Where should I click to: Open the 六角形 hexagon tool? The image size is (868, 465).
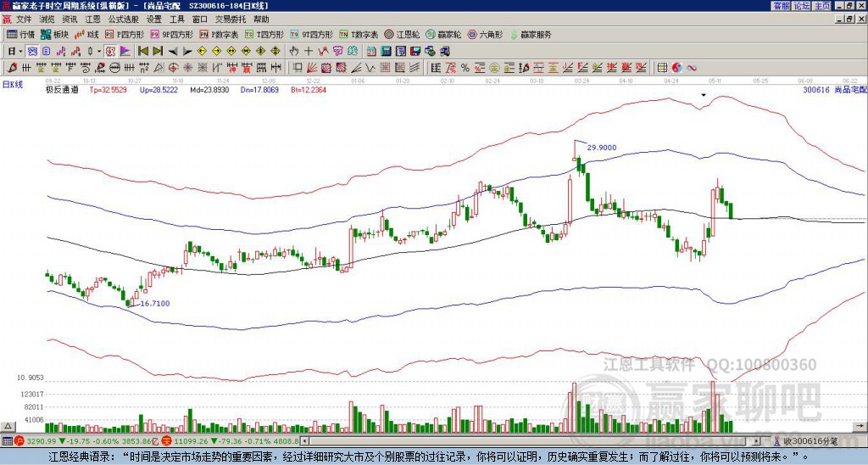tap(486, 34)
